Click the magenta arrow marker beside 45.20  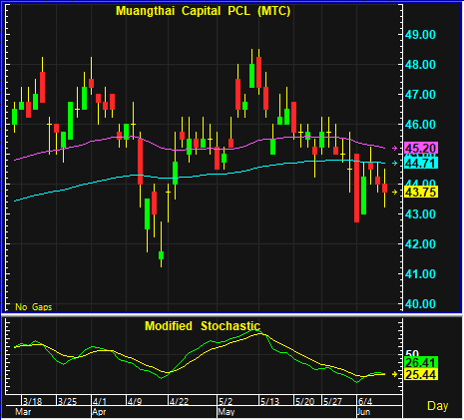pyautogui.click(x=395, y=148)
